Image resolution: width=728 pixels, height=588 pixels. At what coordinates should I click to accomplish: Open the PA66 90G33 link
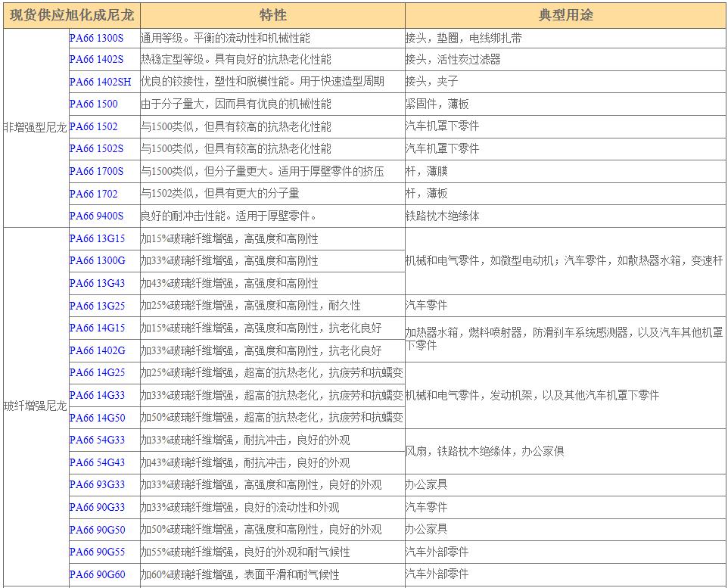[x=97, y=507]
